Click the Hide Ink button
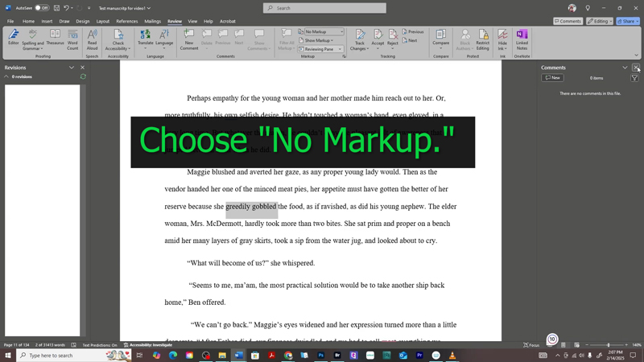This screenshot has width=644, height=362. pyautogui.click(x=502, y=39)
